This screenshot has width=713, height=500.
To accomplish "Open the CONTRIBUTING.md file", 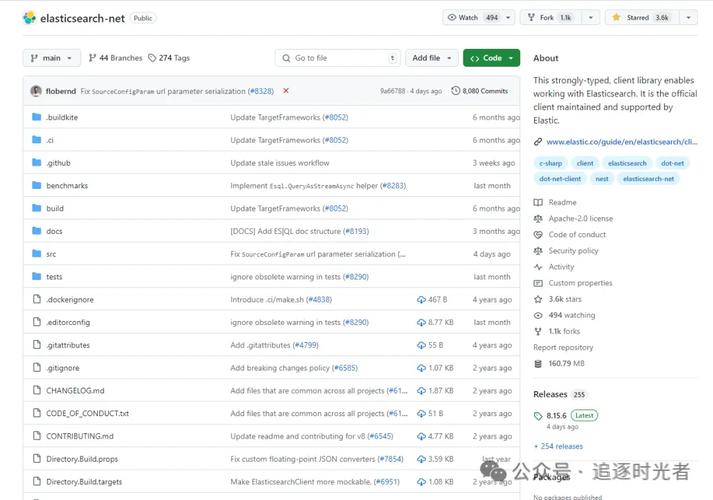I will click(80, 436).
